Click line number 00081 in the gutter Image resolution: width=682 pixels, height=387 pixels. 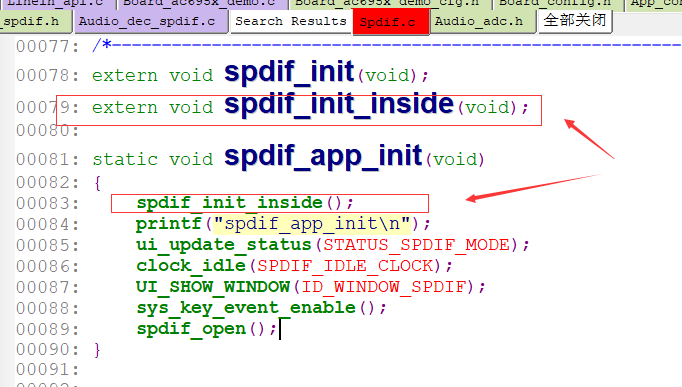coord(48,160)
